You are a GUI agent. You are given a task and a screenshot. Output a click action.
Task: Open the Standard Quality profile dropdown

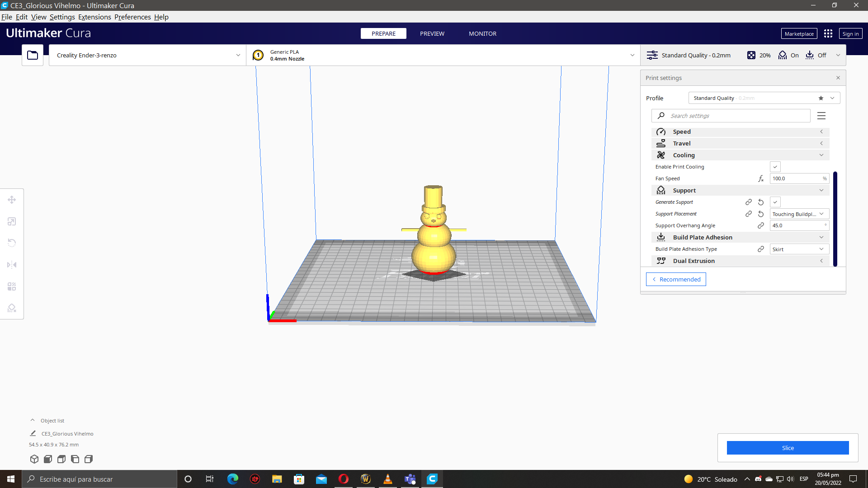[x=764, y=98]
